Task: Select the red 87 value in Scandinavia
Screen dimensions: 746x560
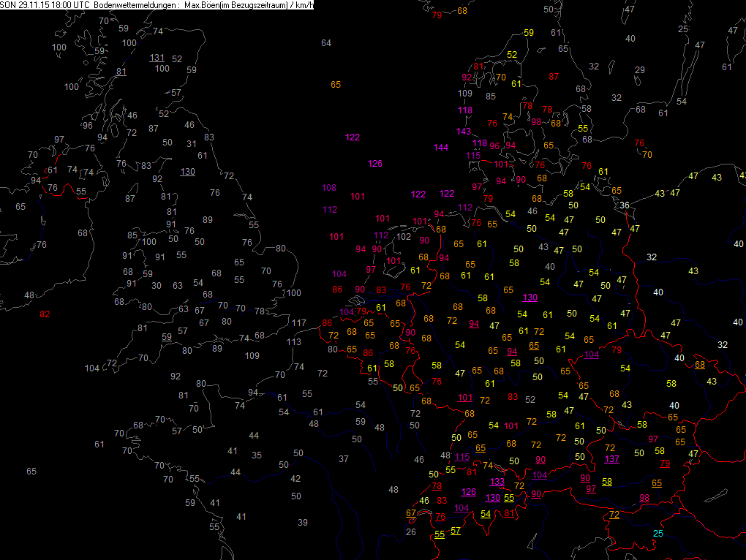Action: click(x=554, y=77)
